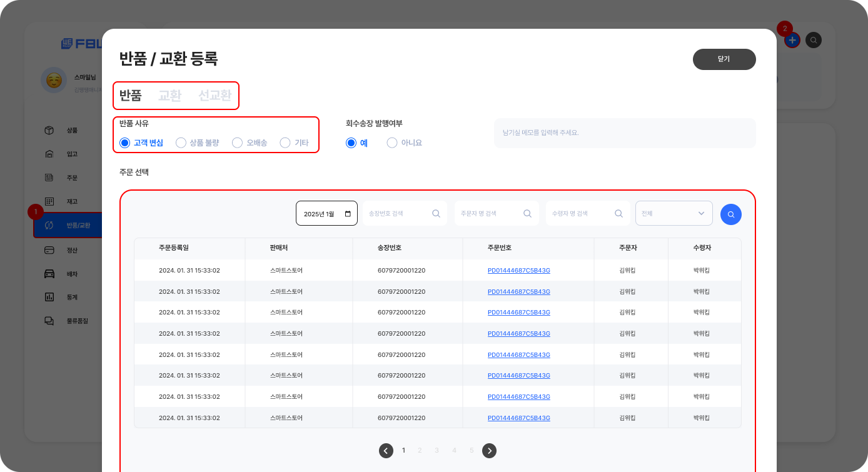Click the 수령자 column header
This screenshot has height=472, width=868.
click(x=702, y=248)
